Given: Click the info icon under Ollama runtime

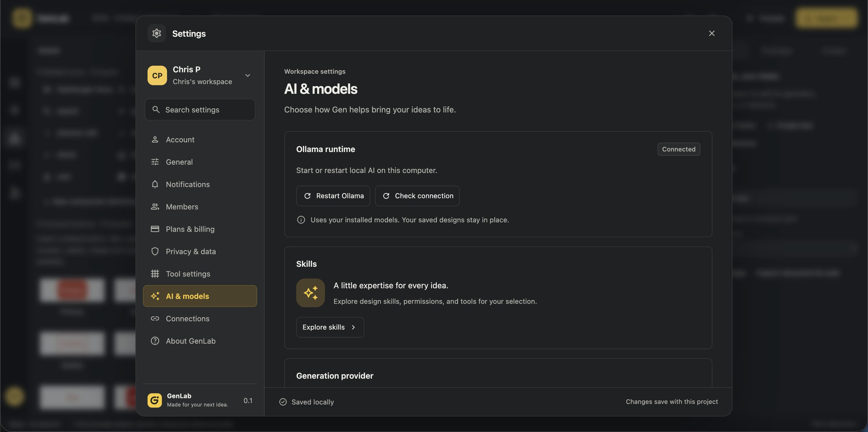Looking at the screenshot, I should click(x=301, y=220).
